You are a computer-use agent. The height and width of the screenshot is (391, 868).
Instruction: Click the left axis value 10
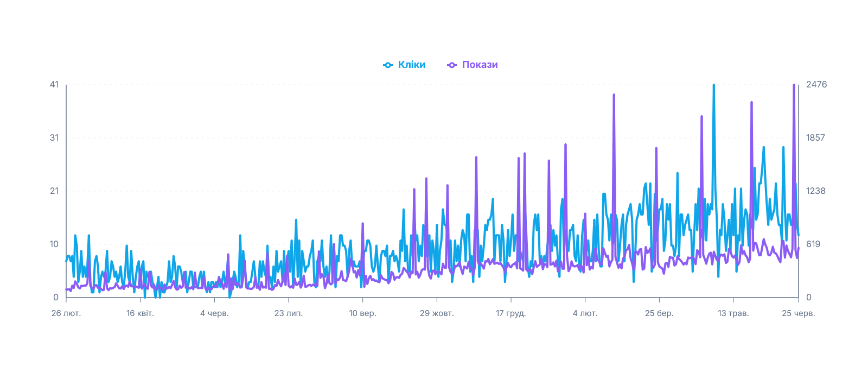coord(54,244)
